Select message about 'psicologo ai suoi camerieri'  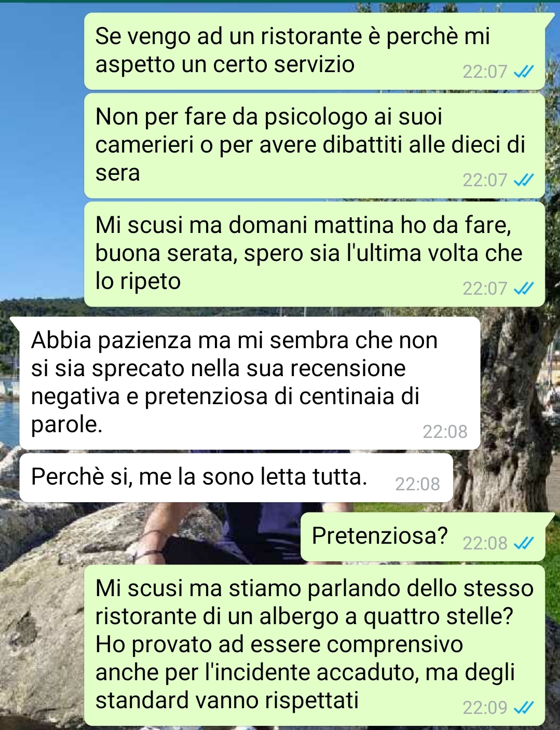(x=315, y=146)
